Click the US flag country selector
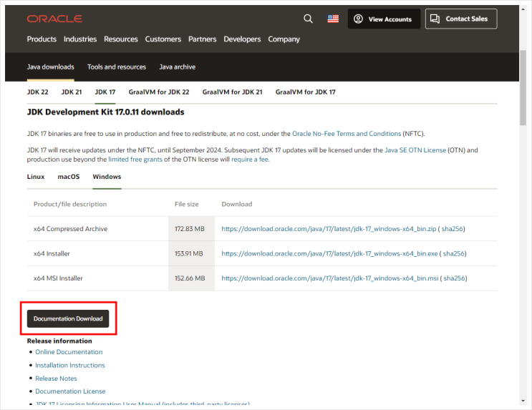This screenshot has width=532, height=410. 333,19
